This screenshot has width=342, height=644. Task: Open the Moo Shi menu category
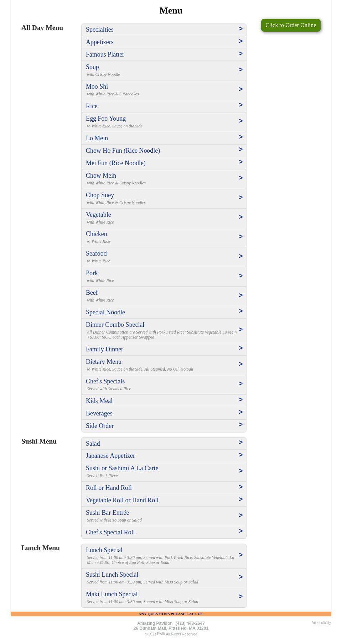coord(97,87)
